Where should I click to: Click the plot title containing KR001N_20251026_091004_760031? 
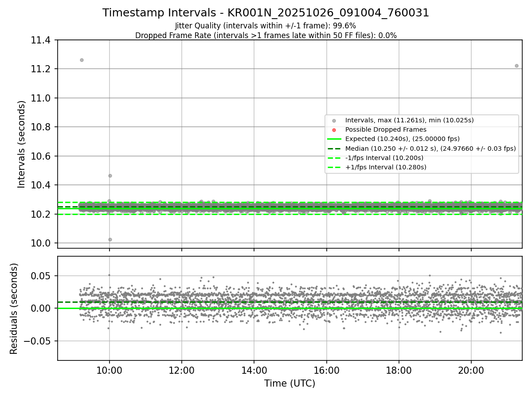pos(266,13)
